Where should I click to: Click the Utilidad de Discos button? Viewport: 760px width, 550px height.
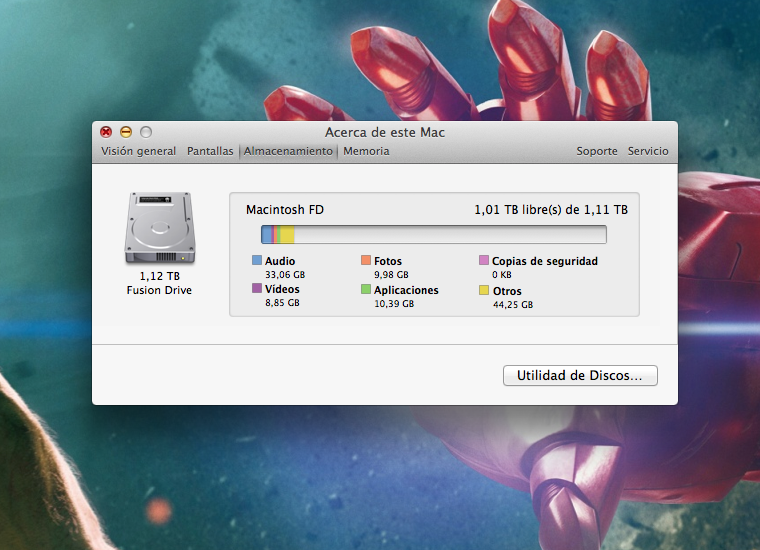pos(580,376)
